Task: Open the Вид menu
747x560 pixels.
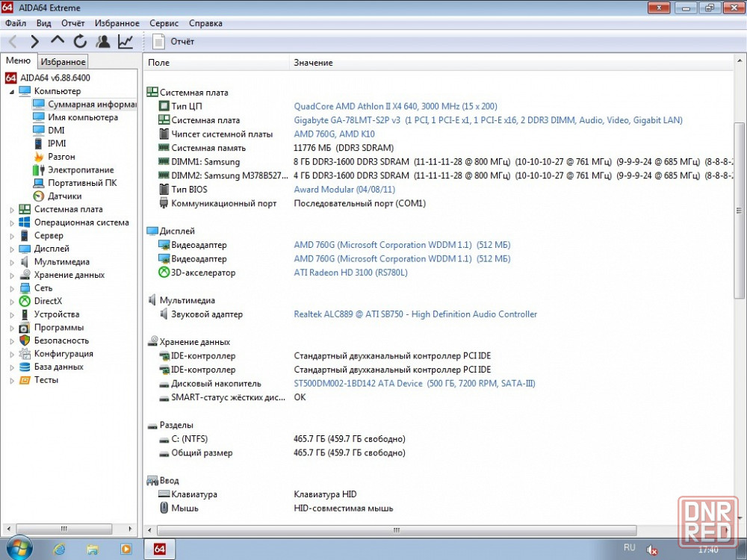Action: [44, 23]
